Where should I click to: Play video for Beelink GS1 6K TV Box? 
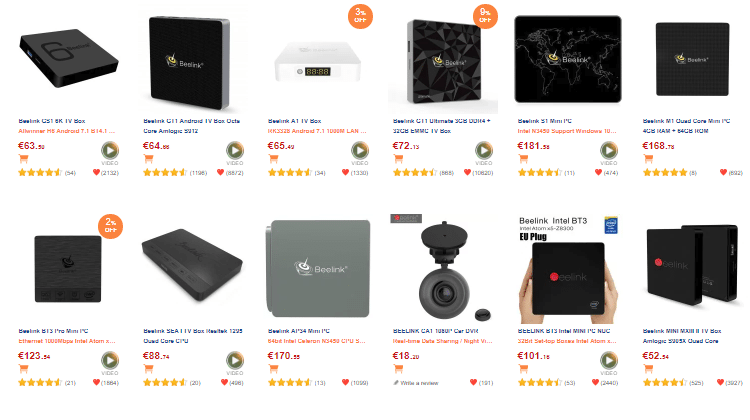(x=110, y=151)
